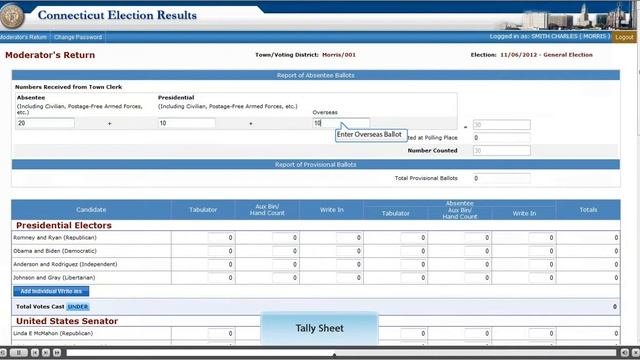Edit the Absentee ballots field showing 20
Image resolution: width=640 pixels, height=360 pixels.
pyautogui.click(x=46, y=123)
